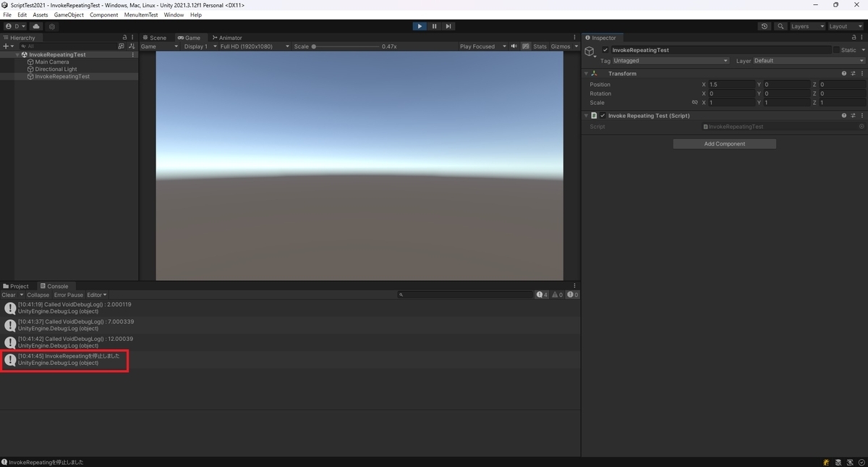Click the Add Component button
This screenshot has width=868, height=467.
pyautogui.click(x=724, y=143)
